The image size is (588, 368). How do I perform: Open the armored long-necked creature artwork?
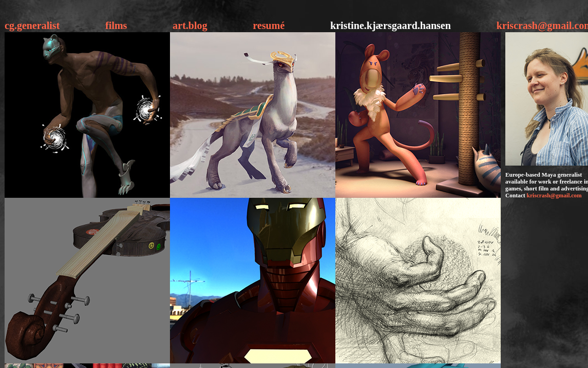tap(253, 115)
